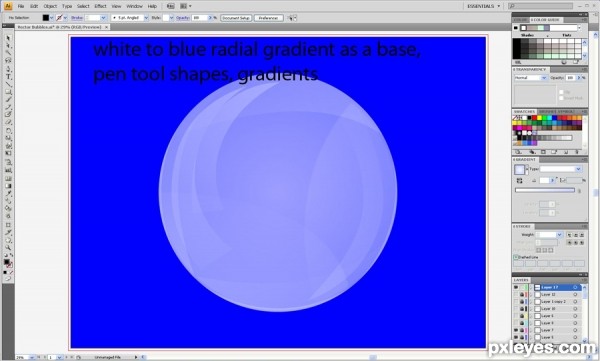The image size is (600, 361).
Task: Click the delete swatch trash icon
Action: tap(577, 152)
